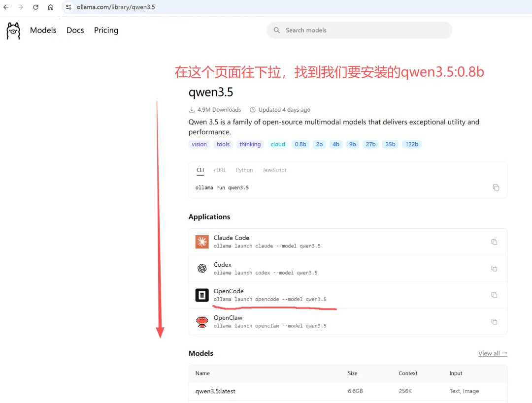Click the OpenCode app icon
This screenshot has height=403, width=532.
[x=202, y=295]
